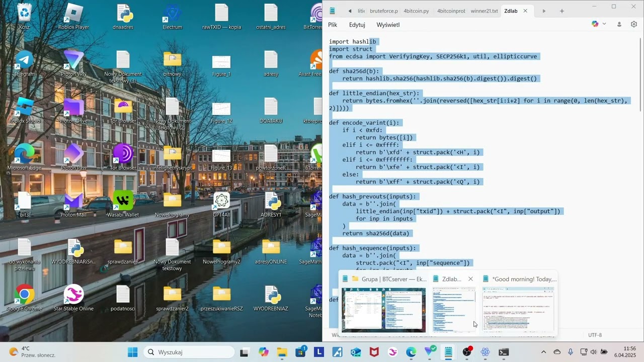Expand the Copilot dropdown arrow
This screenshot has height=362, width=644.
tap(604, 24)
